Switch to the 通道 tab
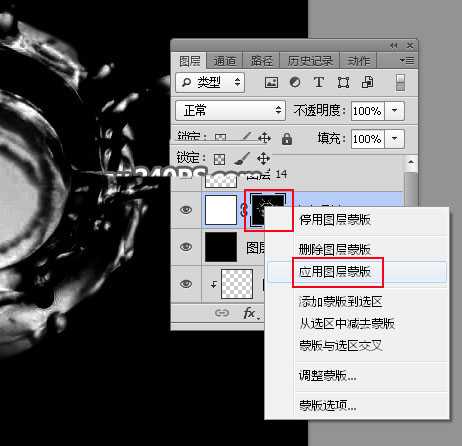This screenshot has width=462, height=446. (225, 61)
